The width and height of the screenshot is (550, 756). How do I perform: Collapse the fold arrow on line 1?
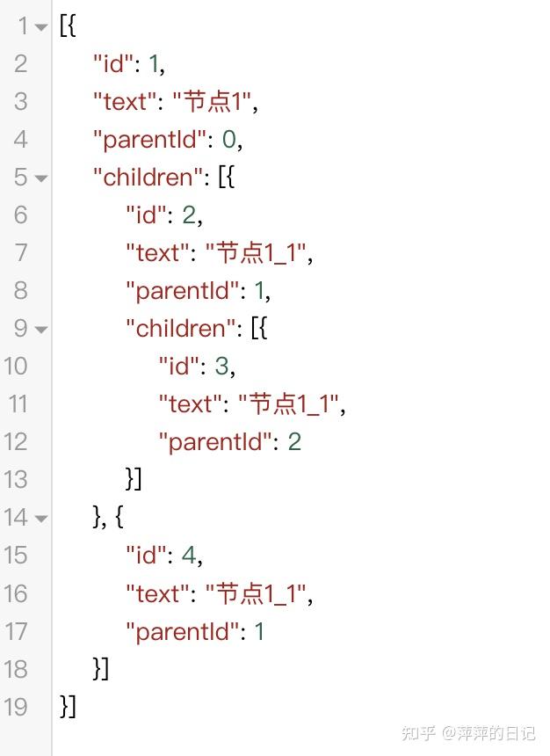[41, 27]
